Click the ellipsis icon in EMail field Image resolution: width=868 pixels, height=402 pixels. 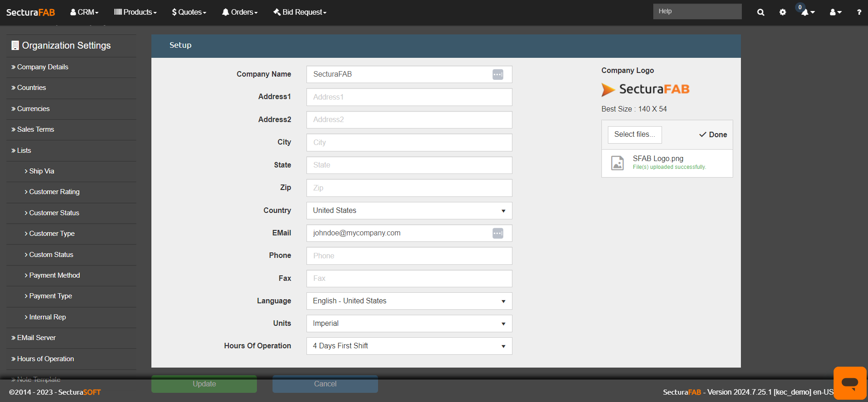click(498, 233)
